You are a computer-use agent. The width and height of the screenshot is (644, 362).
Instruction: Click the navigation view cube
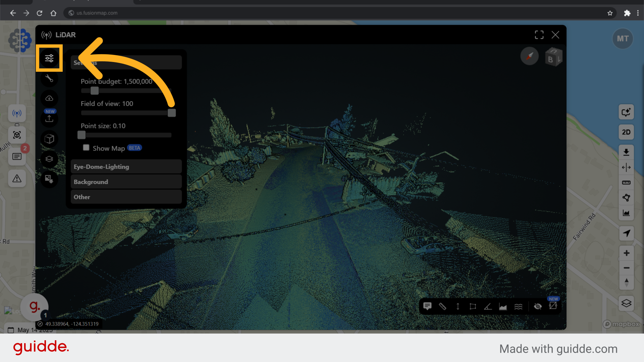point(553,57)
